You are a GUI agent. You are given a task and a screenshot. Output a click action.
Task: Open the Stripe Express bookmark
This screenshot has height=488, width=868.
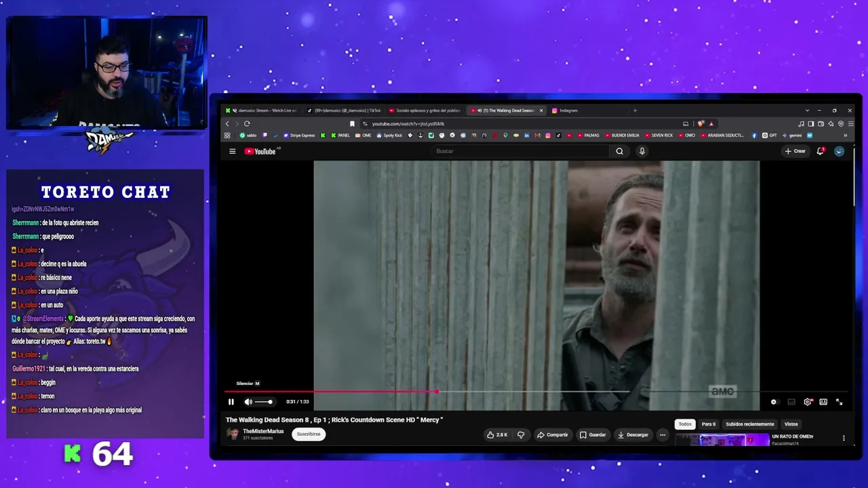point(299,136)
